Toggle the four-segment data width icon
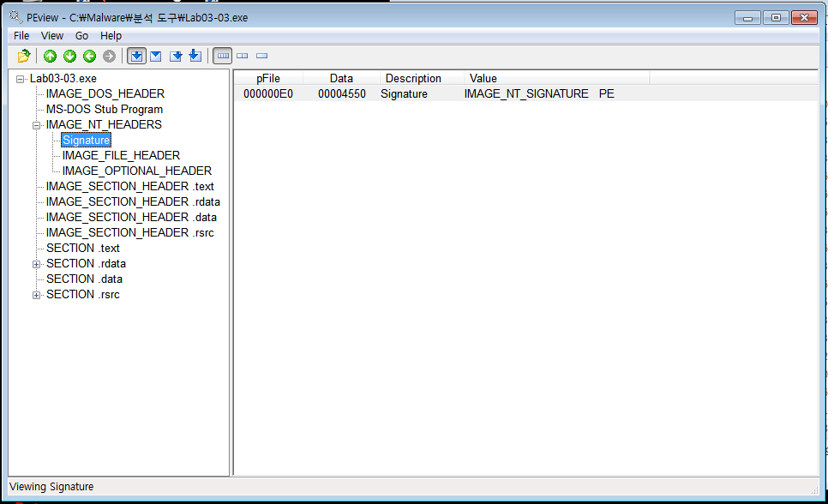Image resolution: width=828 pixels, height=504 pixels. [223, 56]
